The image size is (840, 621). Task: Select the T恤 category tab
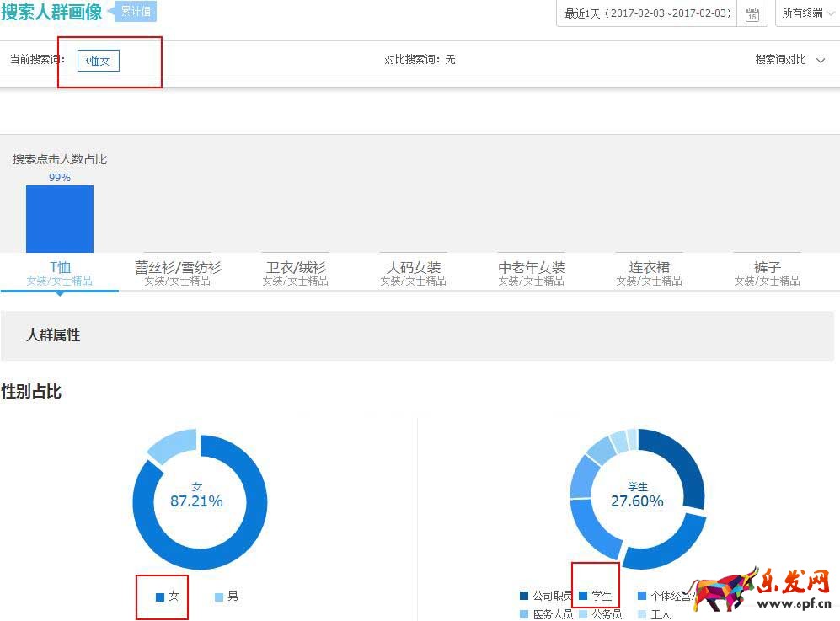[x=60, y=273]
